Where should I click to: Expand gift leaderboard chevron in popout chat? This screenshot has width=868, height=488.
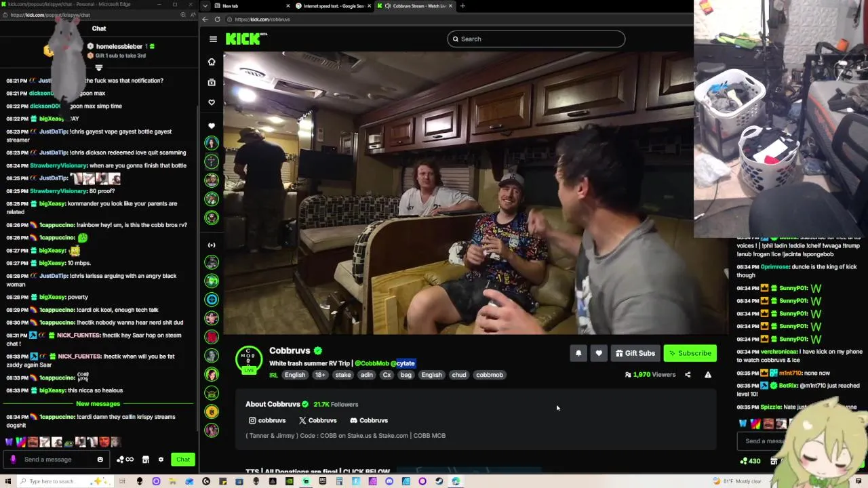click(99, 68)
